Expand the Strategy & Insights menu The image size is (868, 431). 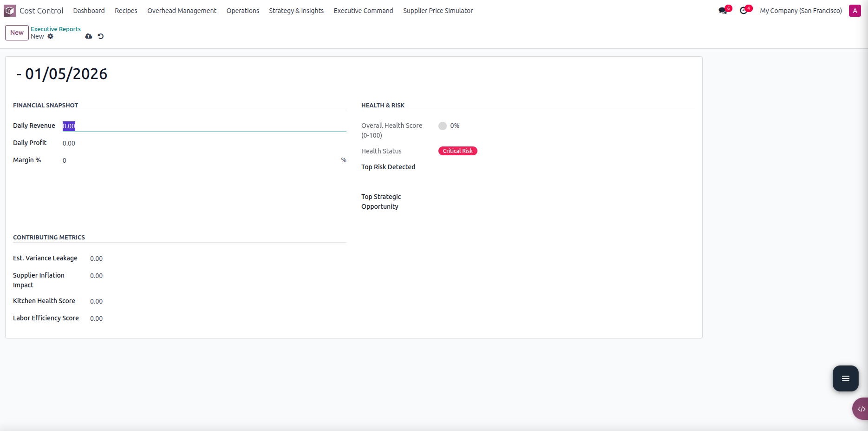(296, 11)
